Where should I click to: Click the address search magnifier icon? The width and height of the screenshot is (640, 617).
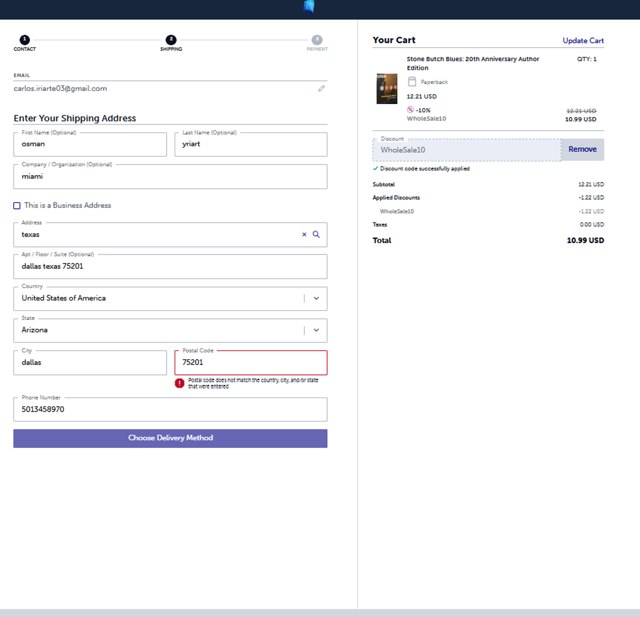[x=316, y=234]
